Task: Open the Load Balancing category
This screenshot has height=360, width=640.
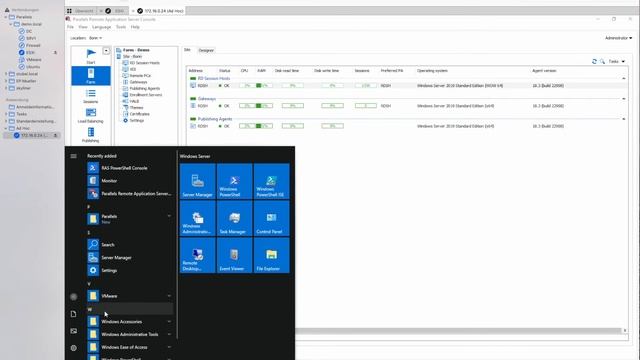Action: point(91,116)
